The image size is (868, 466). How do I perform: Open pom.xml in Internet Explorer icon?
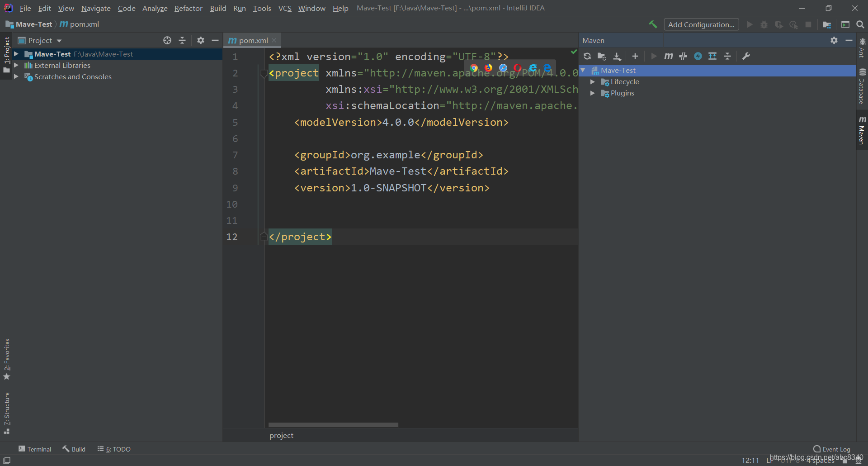(533, 68)
